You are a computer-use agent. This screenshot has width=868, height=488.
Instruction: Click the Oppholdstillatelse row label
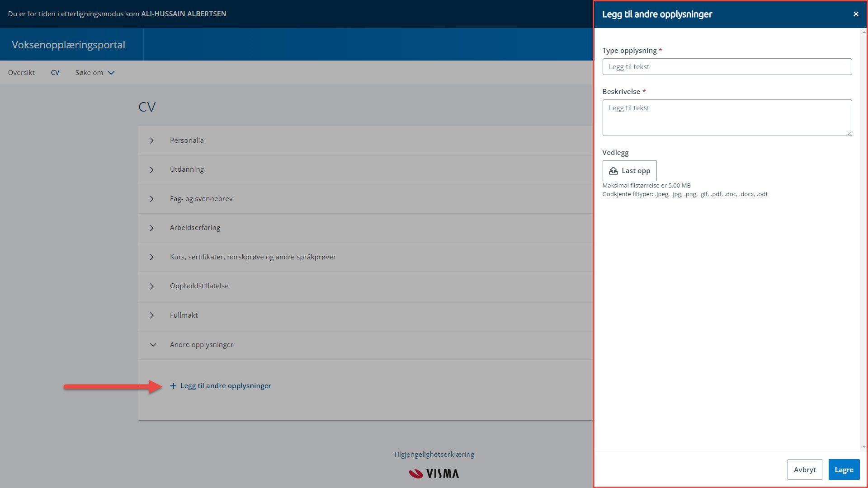tap(199, 286)
